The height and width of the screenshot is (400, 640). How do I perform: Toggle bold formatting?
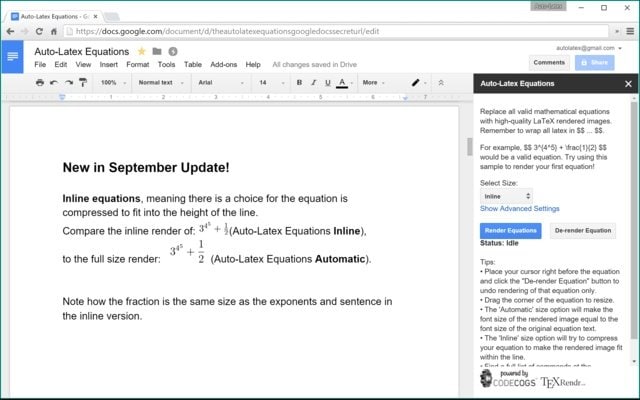pyautogui.click(x=299, y=83)
